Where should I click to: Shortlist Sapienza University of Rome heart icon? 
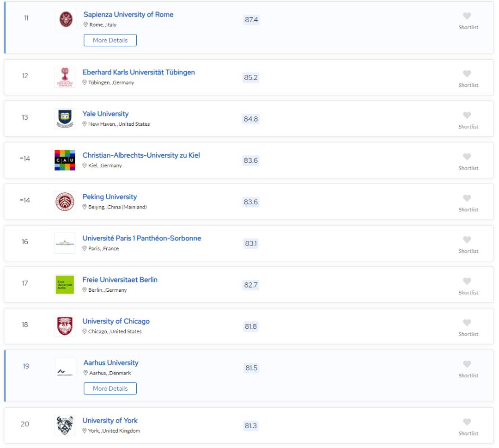pos(468,16)
